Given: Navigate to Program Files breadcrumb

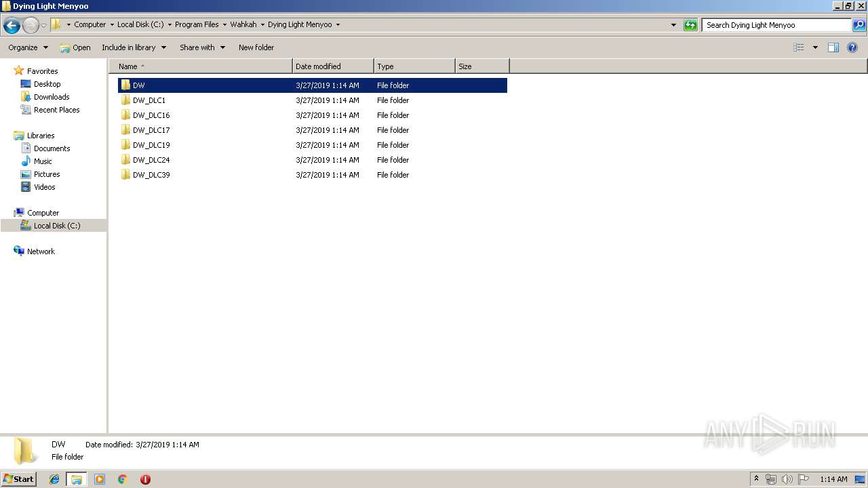Looking at the screenshot, I should point(197,24).
